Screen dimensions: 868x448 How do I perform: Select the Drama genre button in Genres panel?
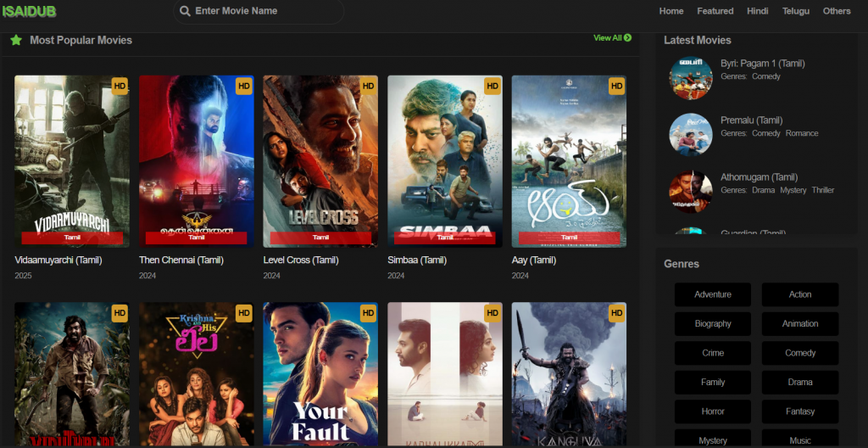[x=800, y=383]
